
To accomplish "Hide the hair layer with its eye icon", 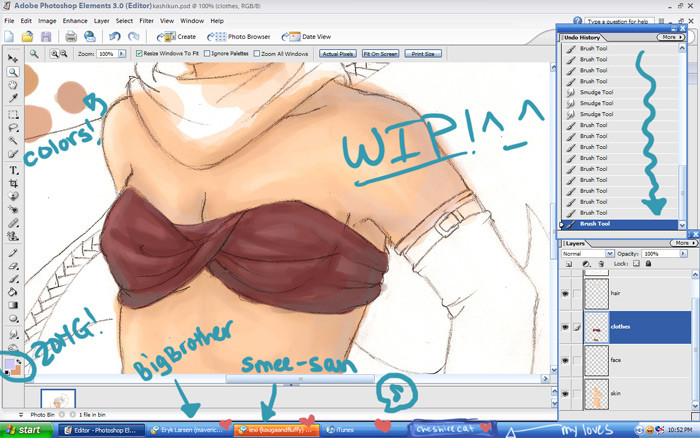I will pos(566,293).
